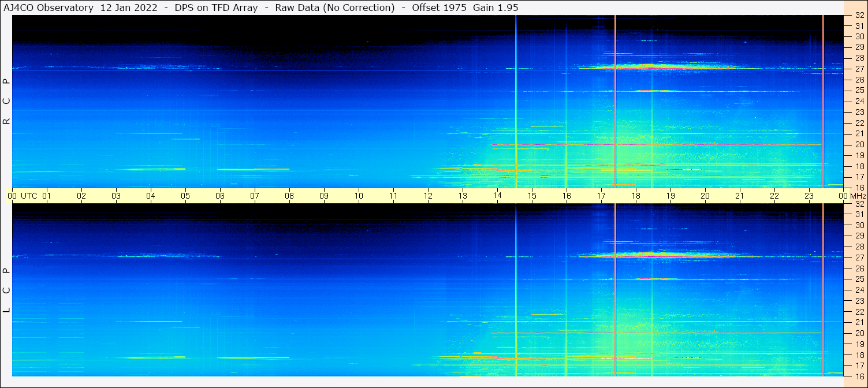Select hour 07 on time axis
This screenshot has width=868, height=388.
point(255,196)
